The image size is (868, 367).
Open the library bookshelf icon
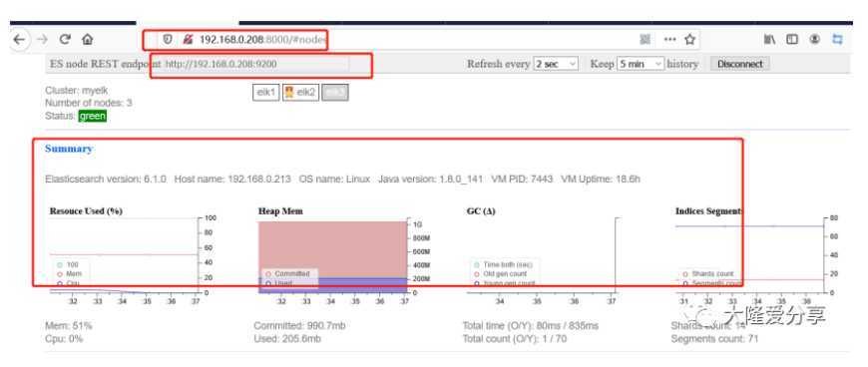coord(769,39)
